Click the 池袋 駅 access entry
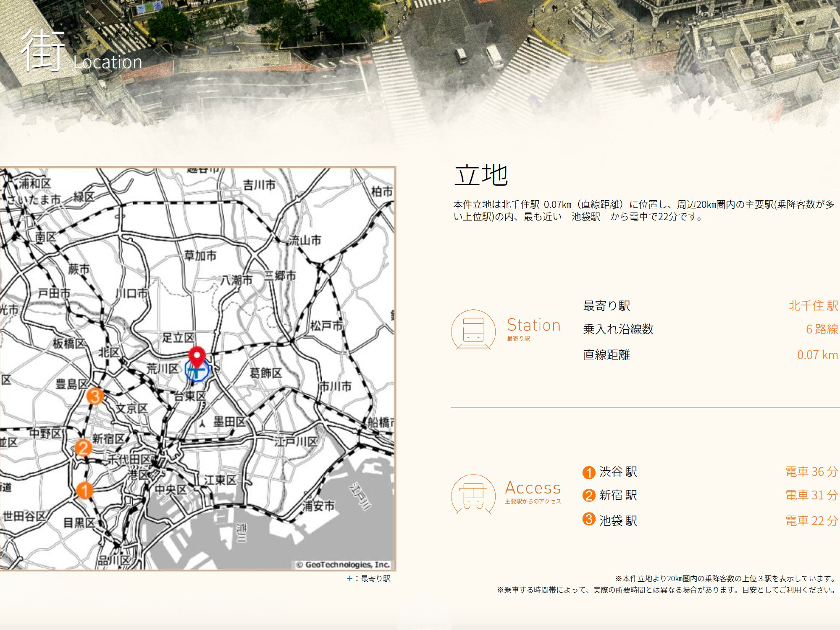Image resolution: width=840 pixels, height=630 pixels. click(x=618, y=520)
